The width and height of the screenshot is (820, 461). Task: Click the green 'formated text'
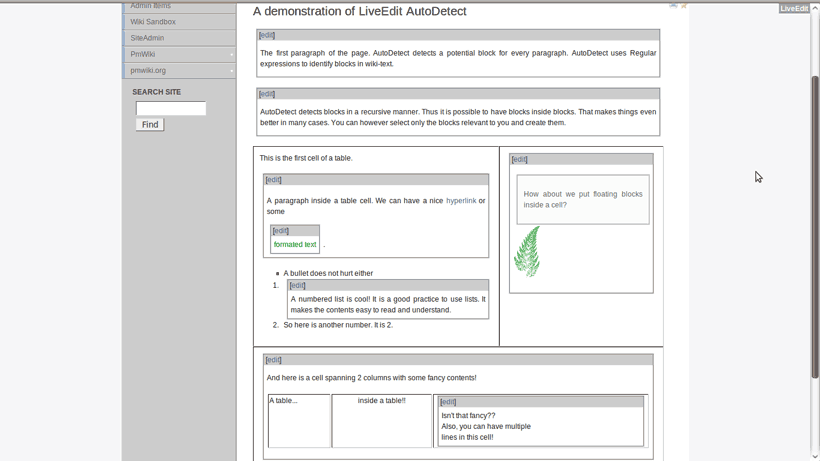click(x=295, y=245)
